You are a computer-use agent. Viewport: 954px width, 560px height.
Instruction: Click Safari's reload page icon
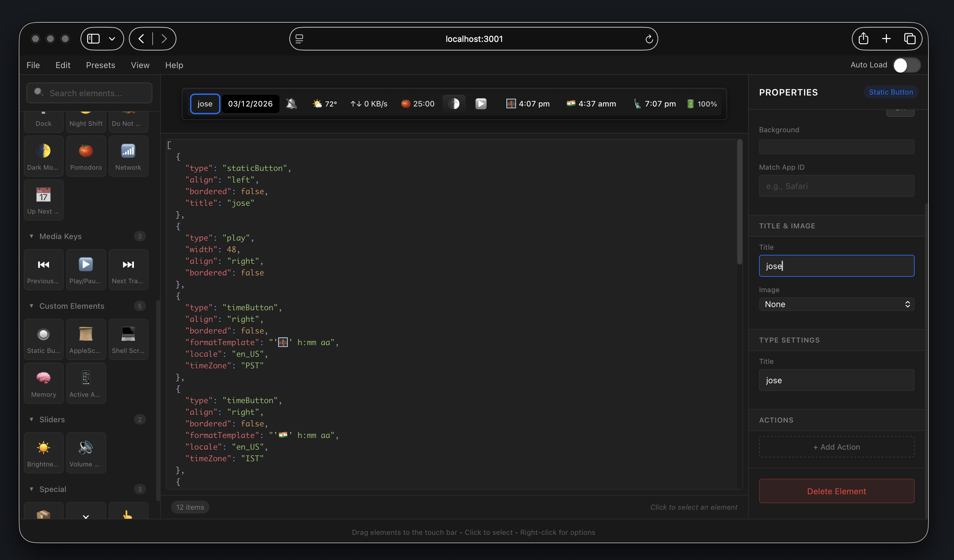pyautogui.click(x=649, y=39)
